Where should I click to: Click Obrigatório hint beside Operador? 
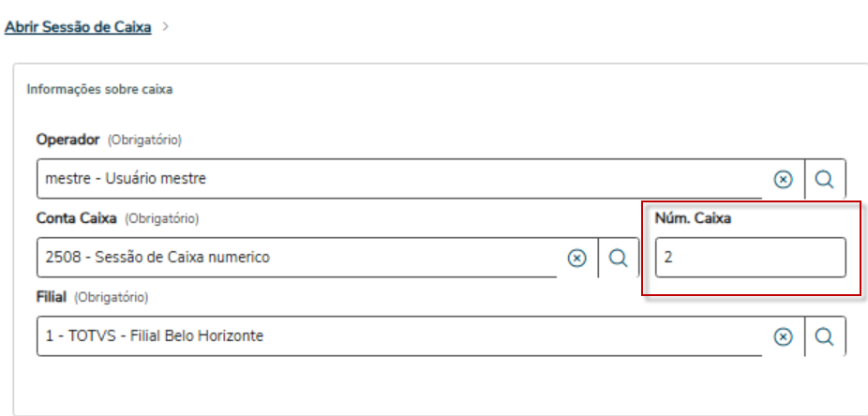point(144,141)
